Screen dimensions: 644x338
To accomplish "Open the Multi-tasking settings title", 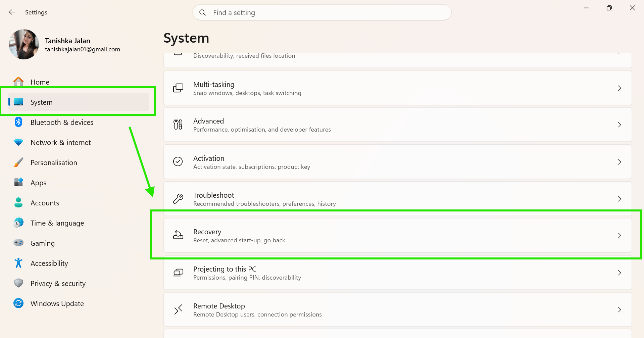I will click(214, 85).
